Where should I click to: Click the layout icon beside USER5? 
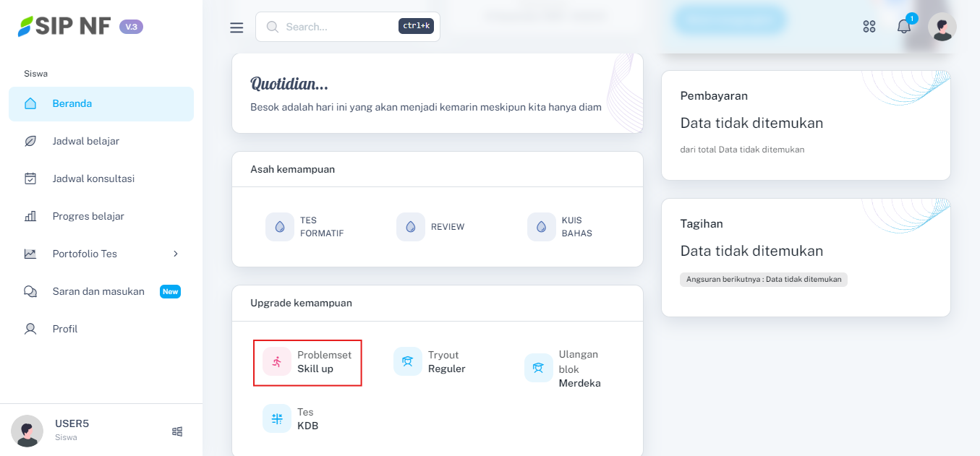pos(177,431)
